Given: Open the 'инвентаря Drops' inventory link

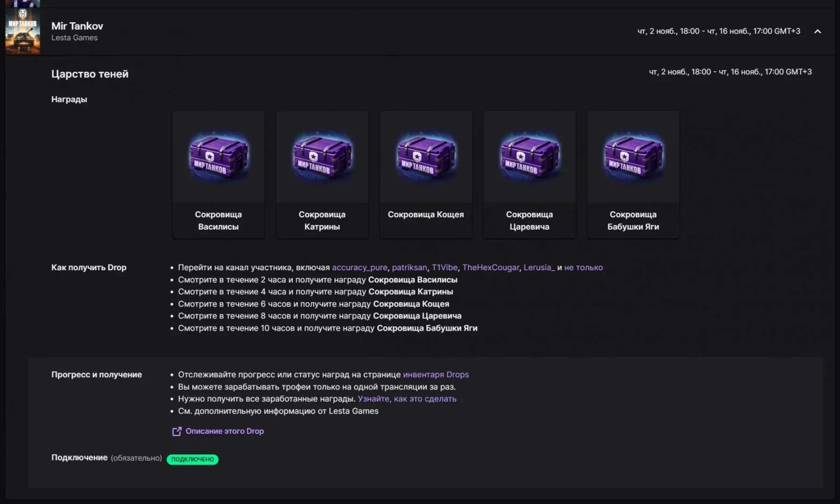Looking at the screenshot, I should (x=436, y=374).
